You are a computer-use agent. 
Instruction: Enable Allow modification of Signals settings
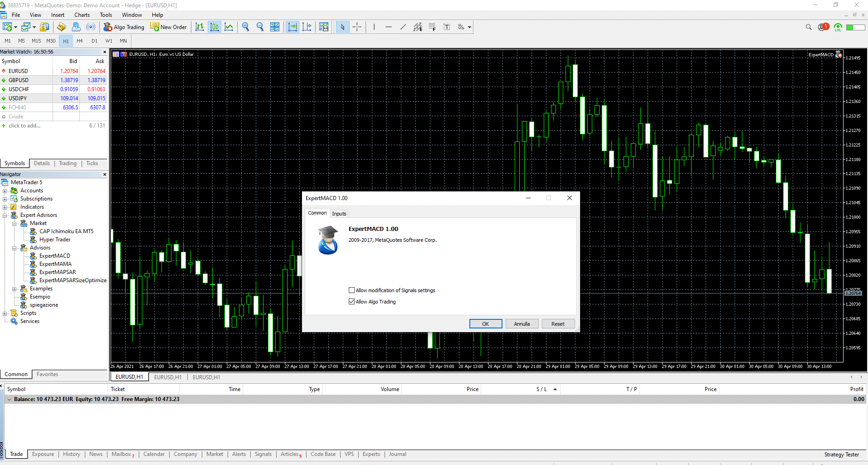(351, 290)
